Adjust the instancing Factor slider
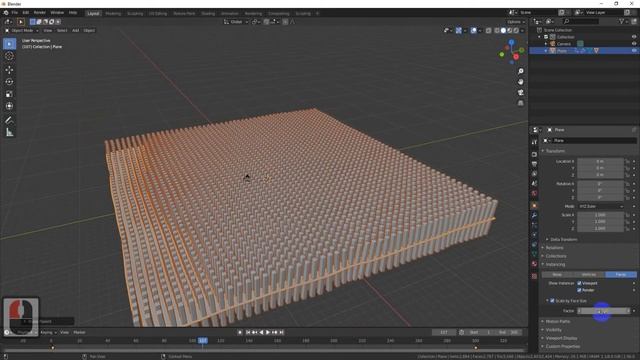Viewport: 640px width, 360px height. click(x=604, y=311)
